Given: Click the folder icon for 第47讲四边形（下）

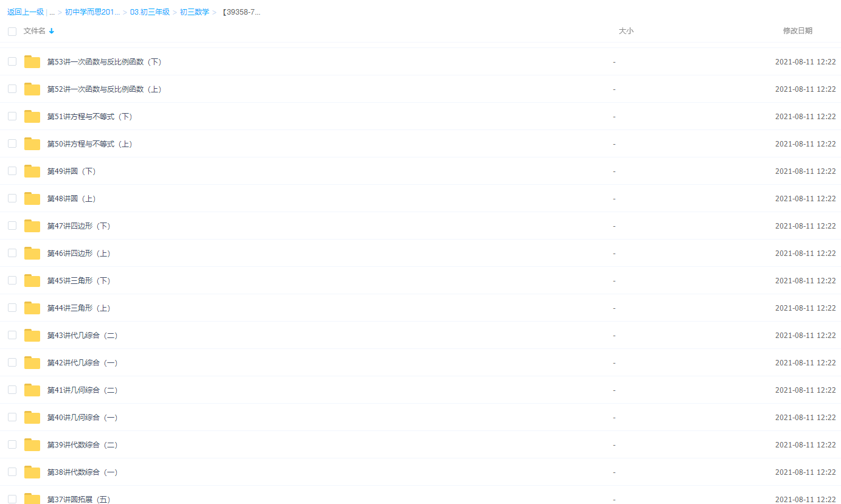Looking at the screenshot, I should pyautogui.click(x=32, y=226).
